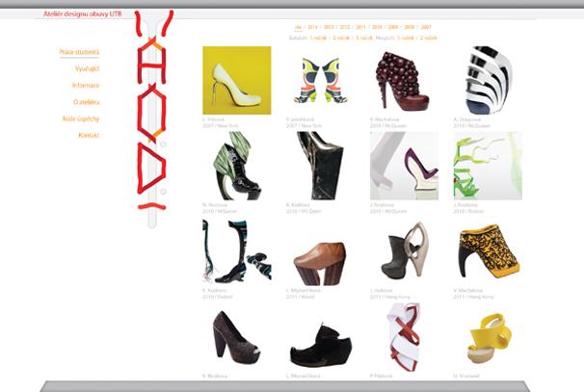View the purple and white wedge shoe
Screen dimensions: 584x392
pos(404,166)
